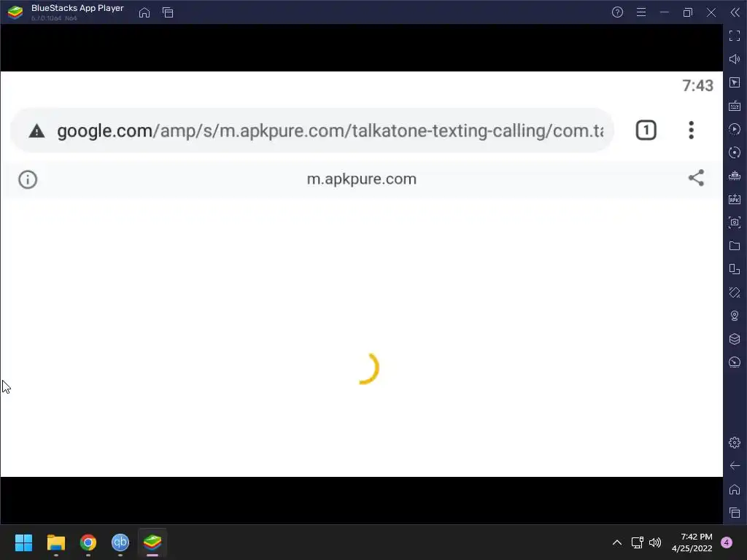Screen dimensions: 747x560
Task: Click the recent apps icon in sidebar
Action: click(735, 513)
